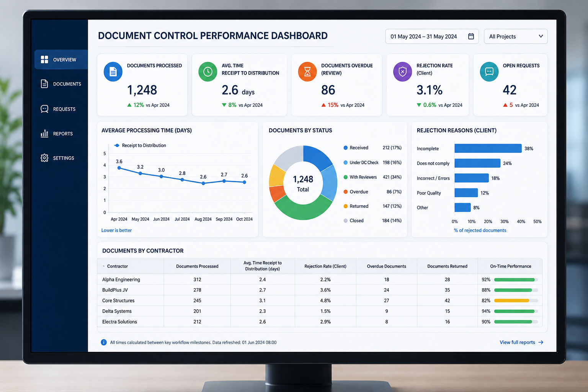The height and width of the screenshot is (392, 588).
Task: Click the chevron arrow in All Projects selector
Action: click(541, 36)
